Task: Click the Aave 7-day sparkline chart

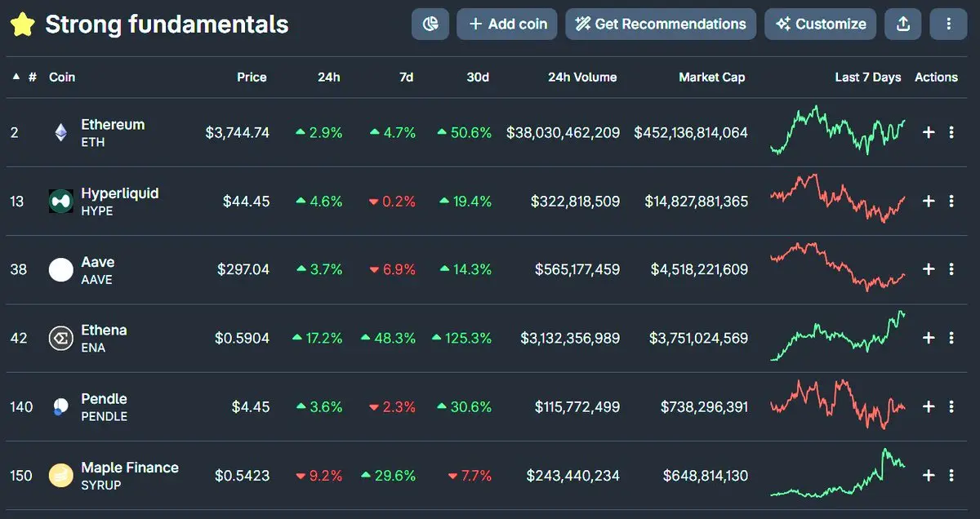Action: 838,266
